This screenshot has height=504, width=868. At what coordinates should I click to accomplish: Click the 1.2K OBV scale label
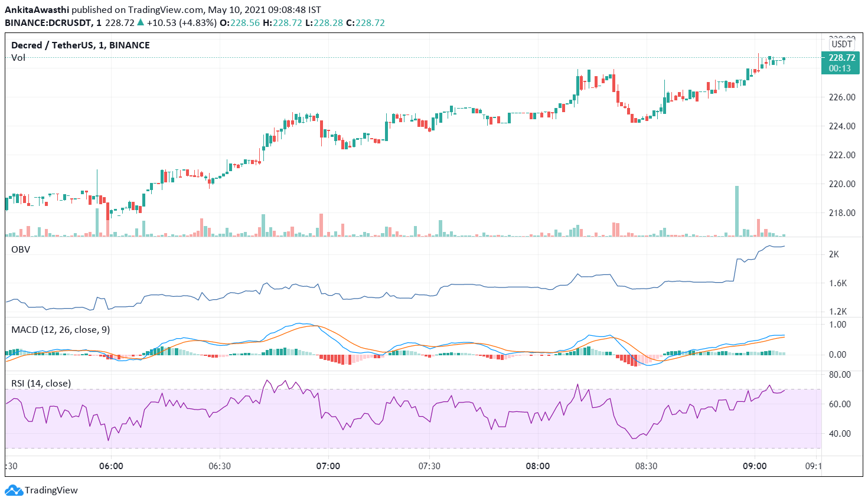[838, 312]
